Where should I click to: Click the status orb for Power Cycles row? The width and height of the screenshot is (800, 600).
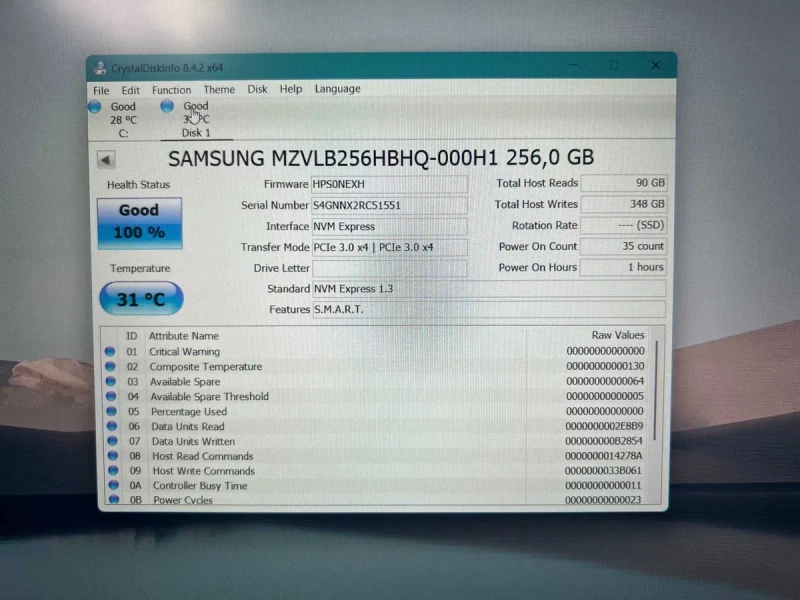click(x=114, y=499)
